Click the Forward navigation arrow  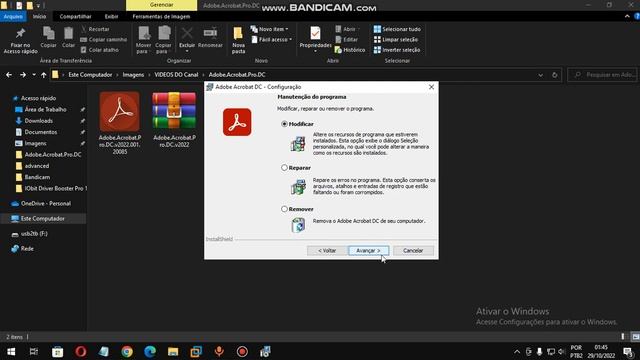tap(23, 75)
